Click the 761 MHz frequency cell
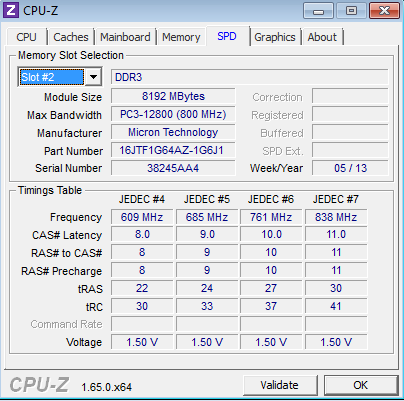The image size is (404, 401). 271,217
